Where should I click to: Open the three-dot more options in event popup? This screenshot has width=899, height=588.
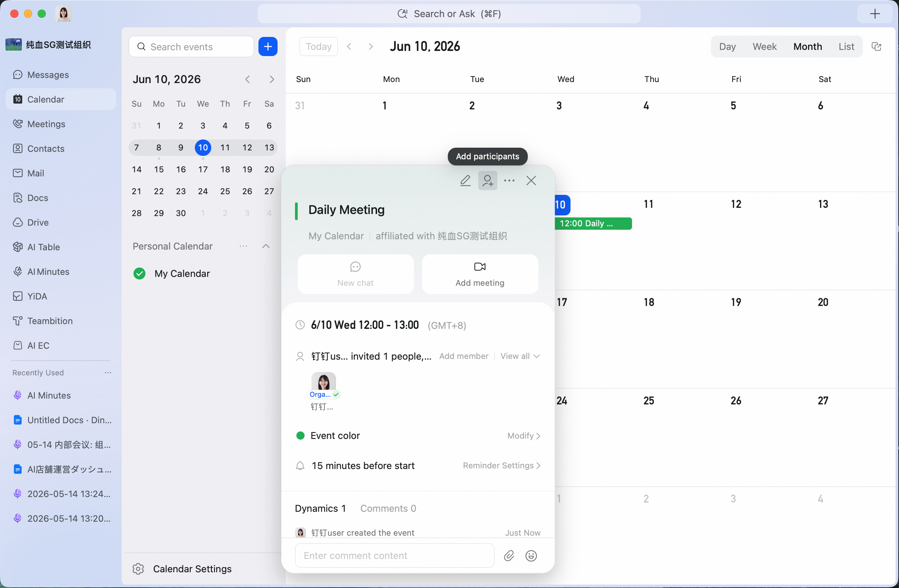pos(509,181)
